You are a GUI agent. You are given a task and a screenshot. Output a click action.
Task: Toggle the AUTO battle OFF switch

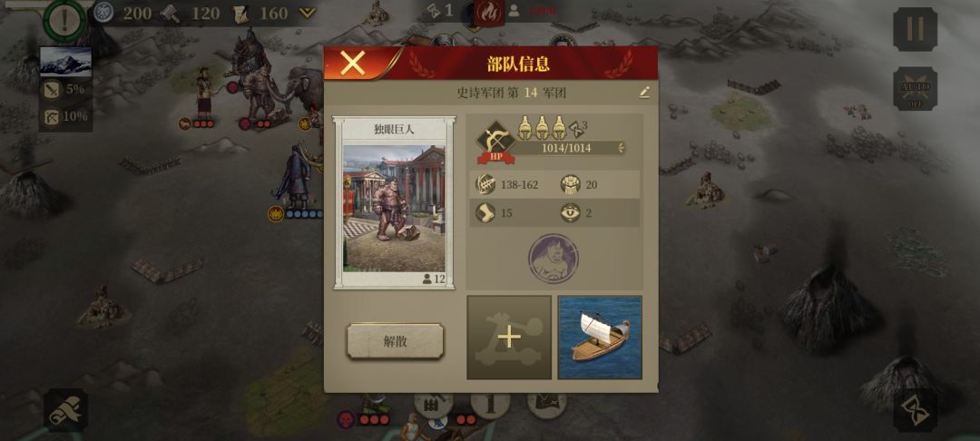915,89
